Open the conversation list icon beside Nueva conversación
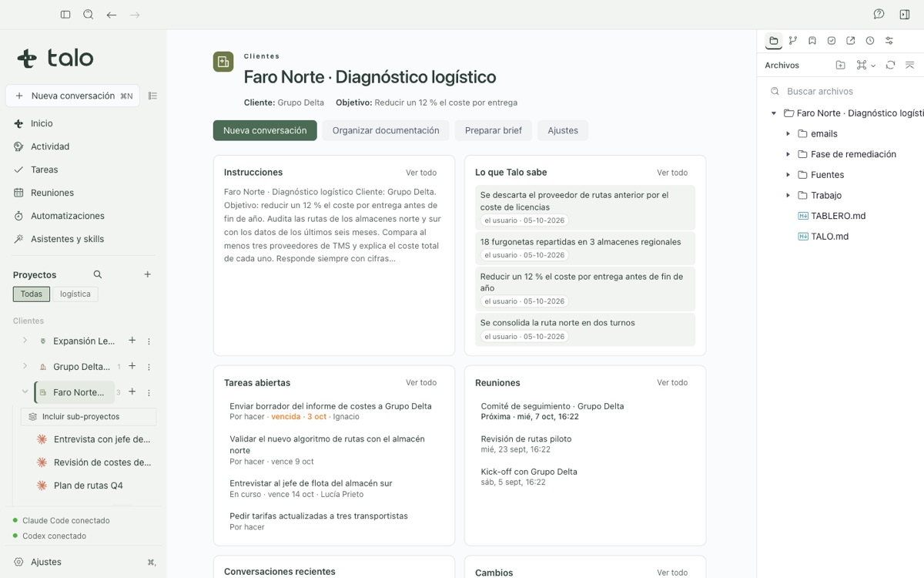Viewport: 924px width, 578px height. tap(152, 96)
